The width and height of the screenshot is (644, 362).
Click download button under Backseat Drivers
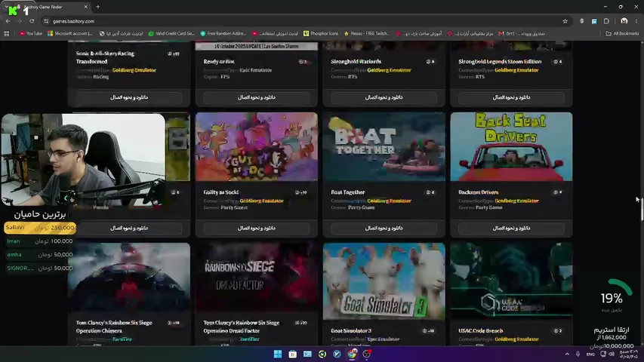[x=511, y=229]
